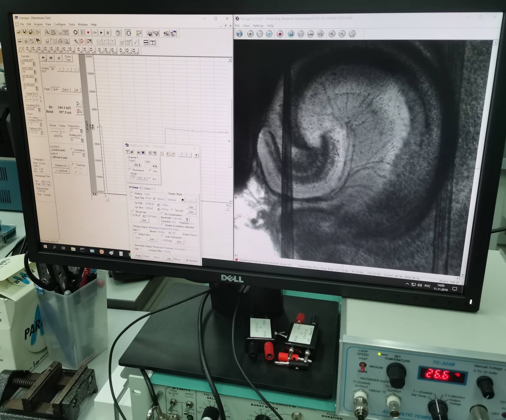Toggle the Leak Subtraction checkbox
The height and width of the screenshot is (420, 506).
(162, 236)
